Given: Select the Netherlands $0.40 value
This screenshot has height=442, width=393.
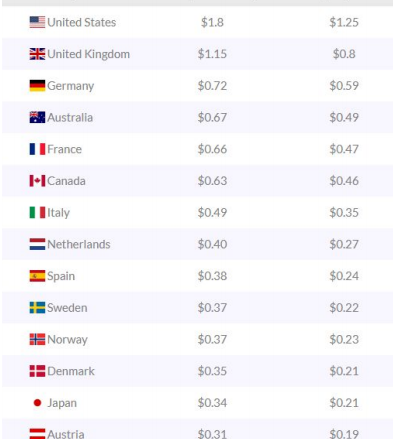Looking at the screenshot, I should (x=212, y=244).
